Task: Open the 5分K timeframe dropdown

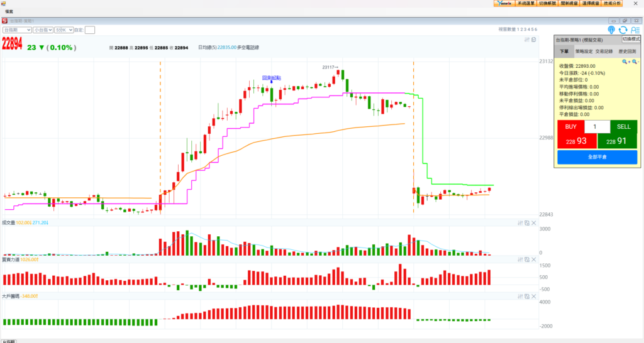Action: point(64,30)
